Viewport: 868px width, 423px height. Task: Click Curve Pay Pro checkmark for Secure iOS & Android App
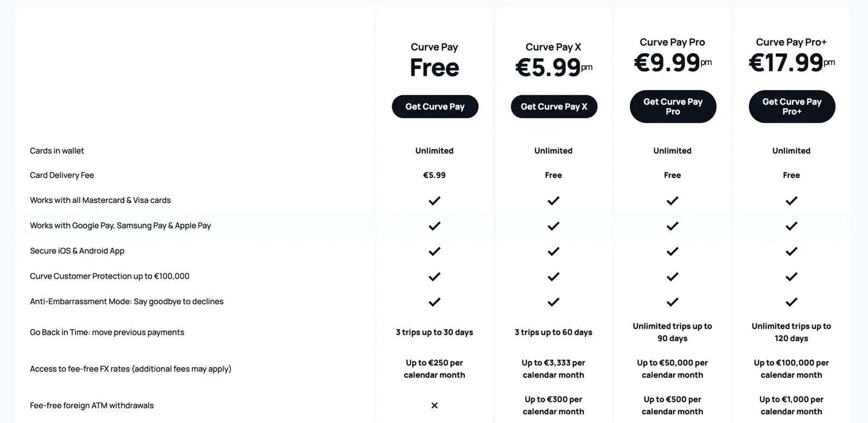tap(672, 251)
